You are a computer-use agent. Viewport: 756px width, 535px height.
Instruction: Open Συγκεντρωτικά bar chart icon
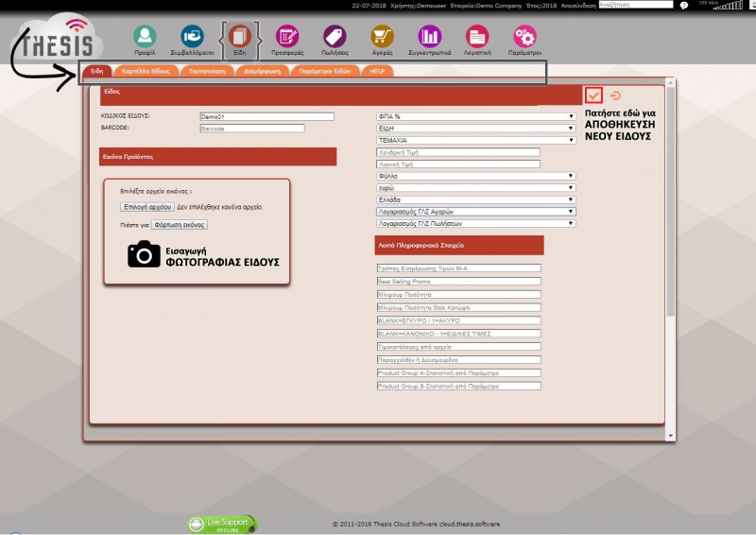pos(430,37)
